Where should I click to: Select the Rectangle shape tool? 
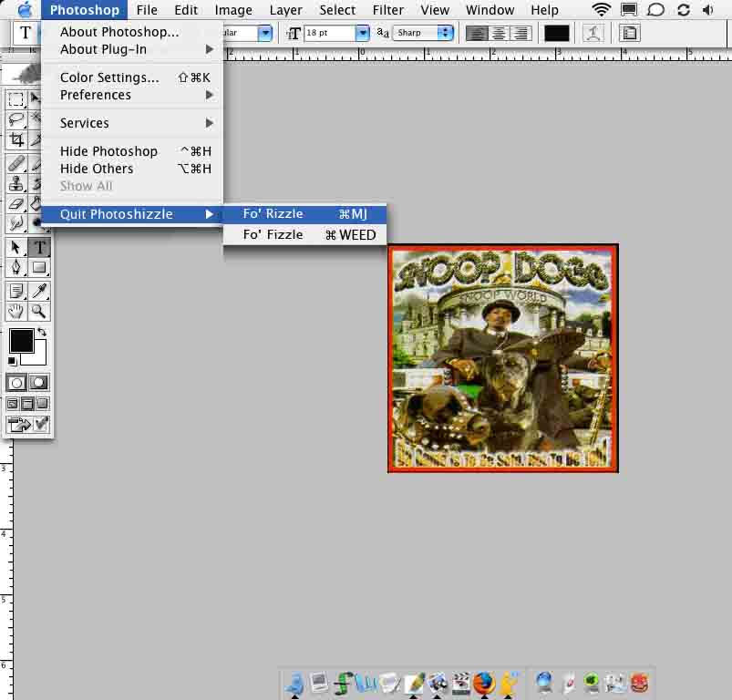coord(40,267)
